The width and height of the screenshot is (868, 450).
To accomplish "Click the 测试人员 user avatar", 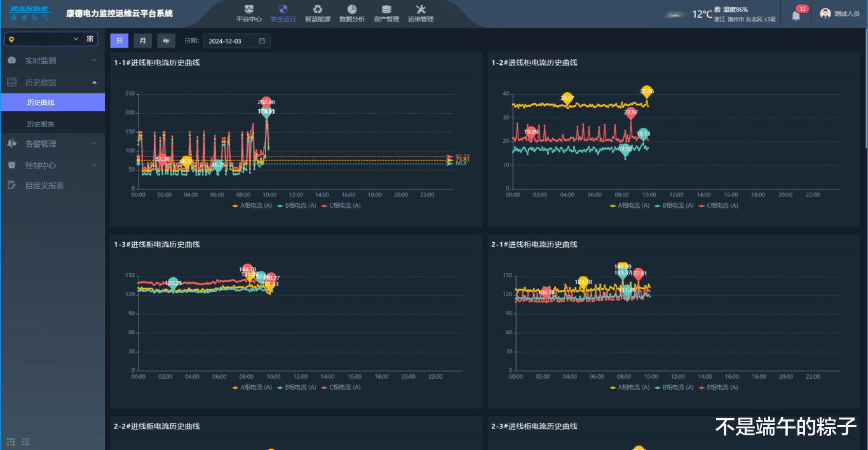I will pyautogui.click(x=825, y=14).
